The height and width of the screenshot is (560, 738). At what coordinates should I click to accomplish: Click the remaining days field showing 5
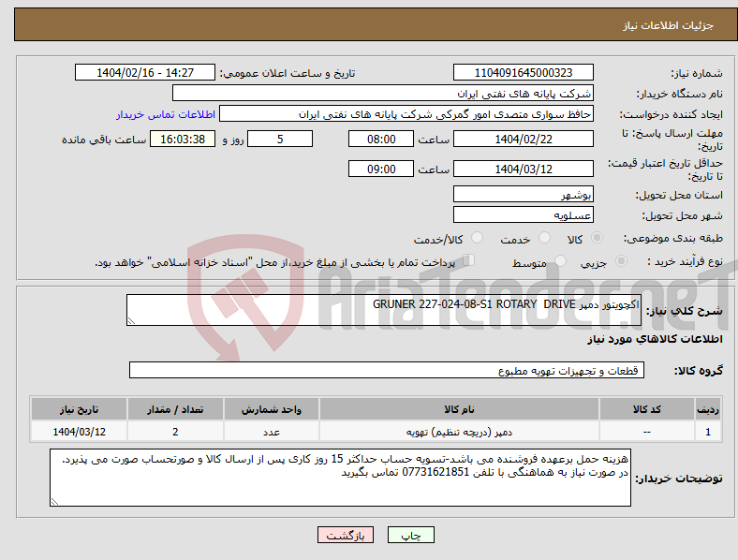pyautogui.click(x=280, y=139)
